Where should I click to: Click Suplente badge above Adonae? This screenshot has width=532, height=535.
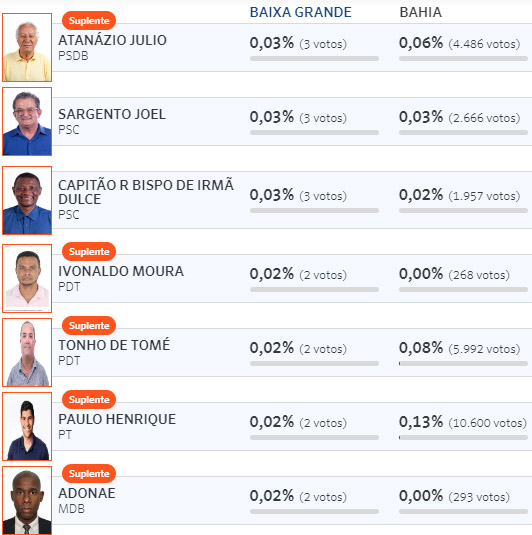tap(89, 474)
